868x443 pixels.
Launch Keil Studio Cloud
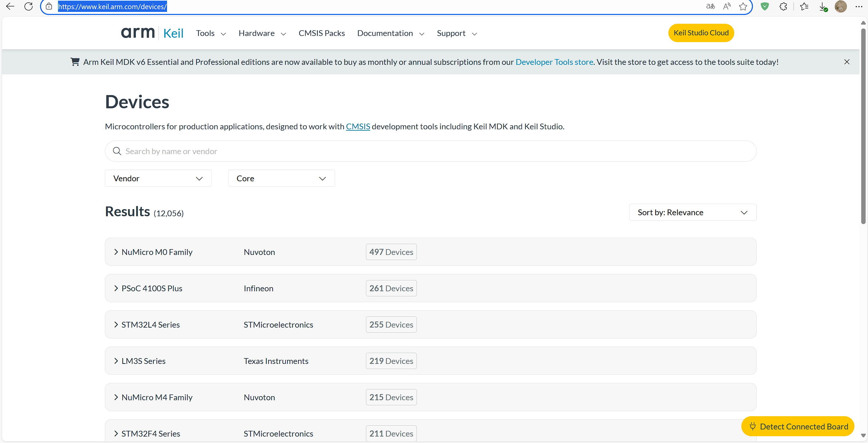[x=701, y=33]
